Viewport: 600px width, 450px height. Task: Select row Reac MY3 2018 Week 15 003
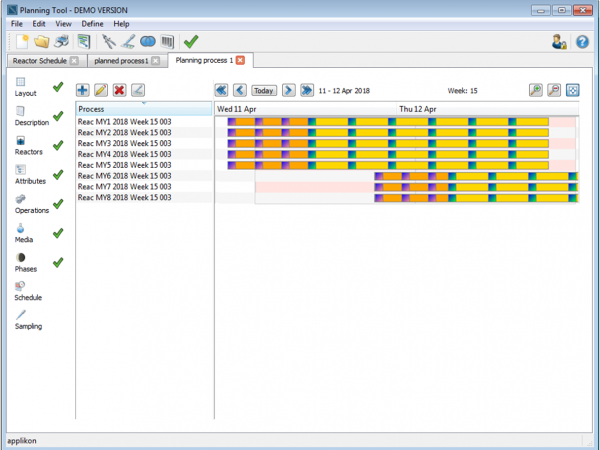click(x=144, y=143)
